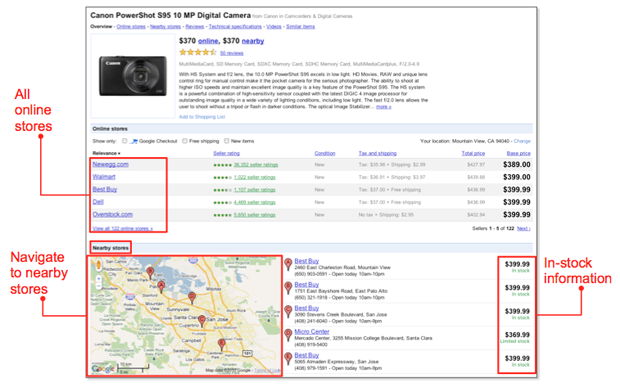Screen dimensions: 620x392
Task: Click pin icon beside Mountain View Best Buy
Action: (289, 265)
